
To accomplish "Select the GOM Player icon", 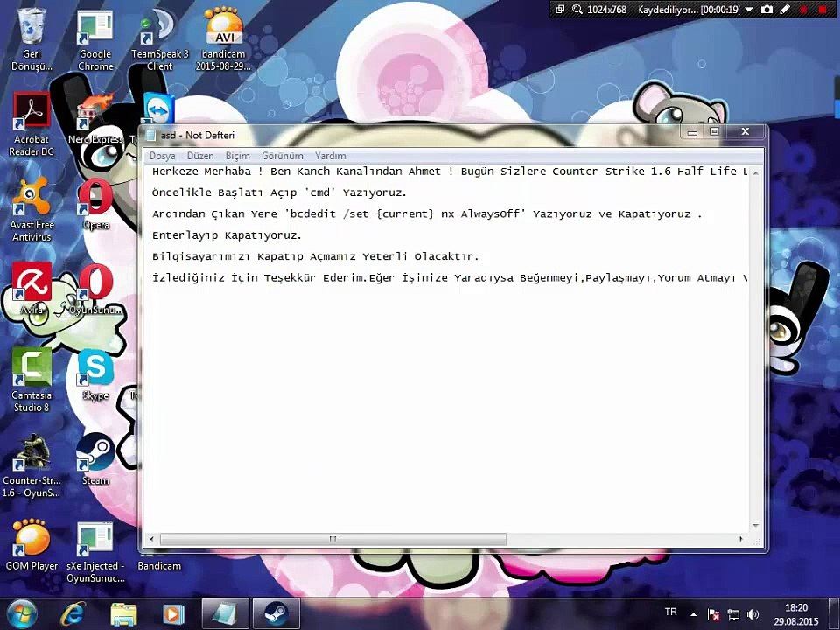I will [31, 545].
